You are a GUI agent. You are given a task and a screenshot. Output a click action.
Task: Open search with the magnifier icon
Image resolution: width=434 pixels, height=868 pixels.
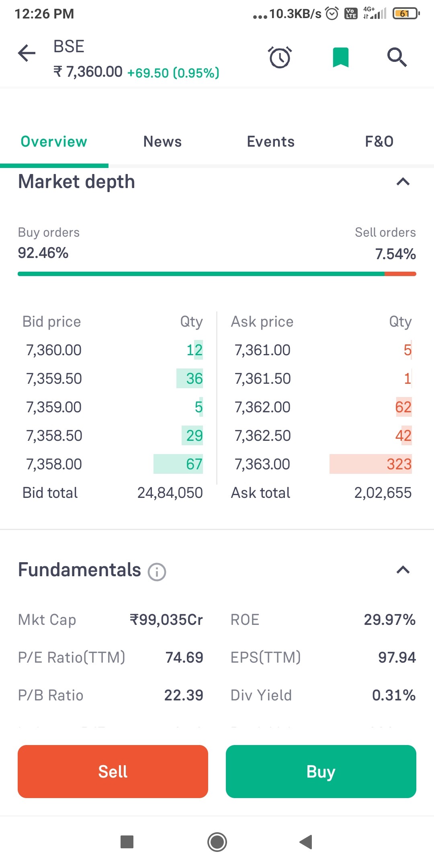[x=397, y=57]
